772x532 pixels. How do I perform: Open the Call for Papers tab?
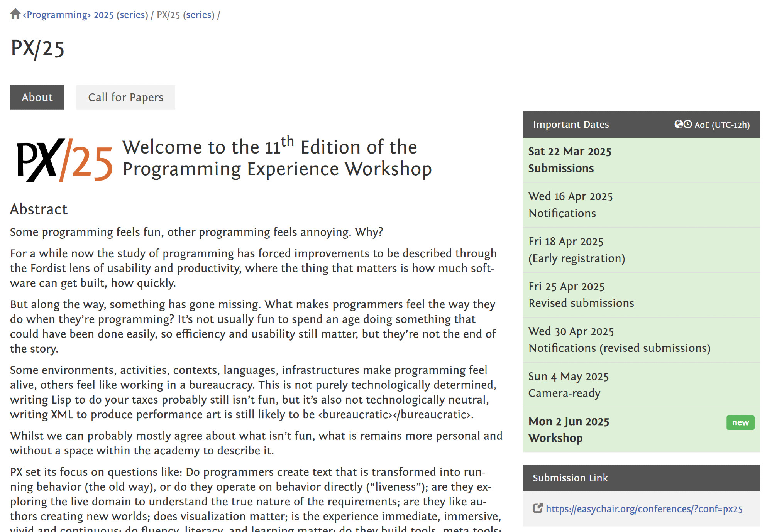click(x=125, y=97)
